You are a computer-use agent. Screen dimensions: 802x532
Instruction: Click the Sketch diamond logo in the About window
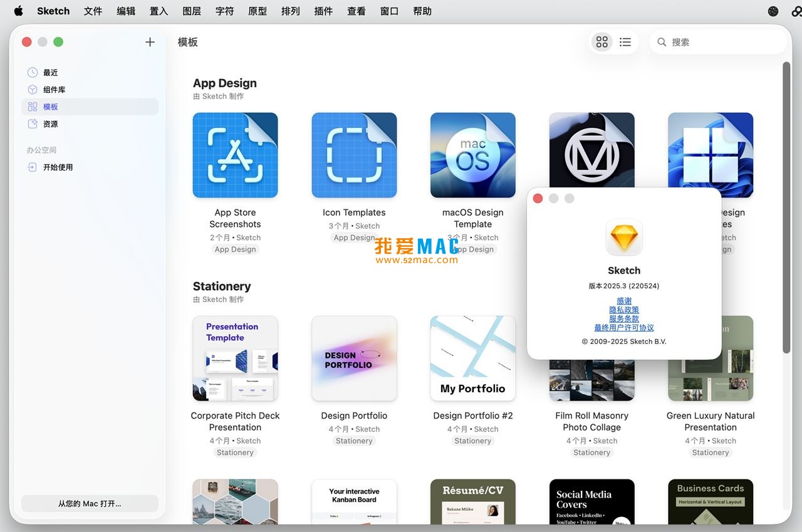point(624,237)
